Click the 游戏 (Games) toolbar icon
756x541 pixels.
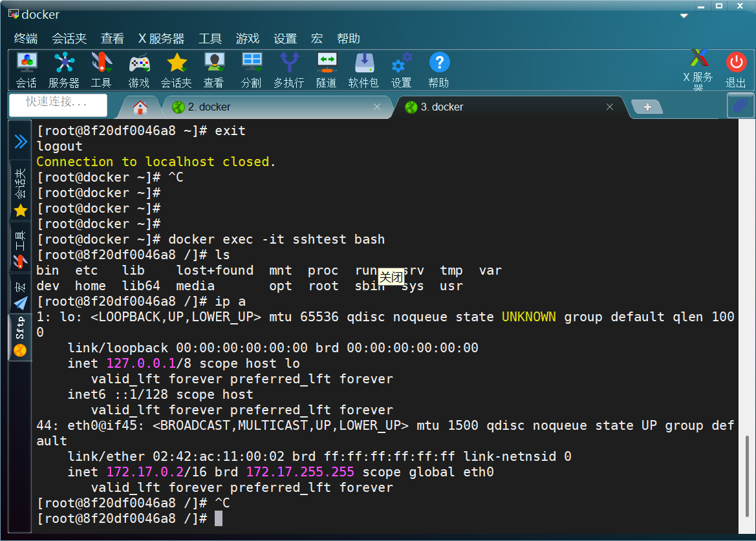[x=139, y=70]
